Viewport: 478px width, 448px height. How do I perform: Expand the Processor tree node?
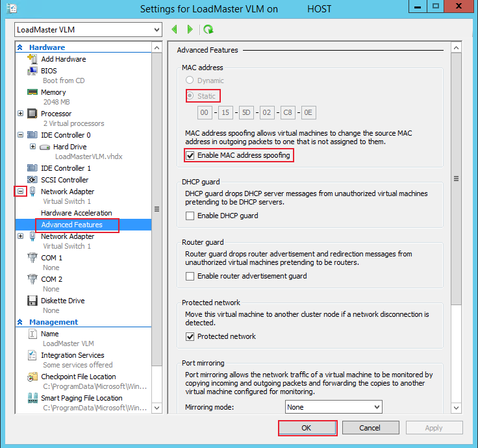(x=21, y=114)
